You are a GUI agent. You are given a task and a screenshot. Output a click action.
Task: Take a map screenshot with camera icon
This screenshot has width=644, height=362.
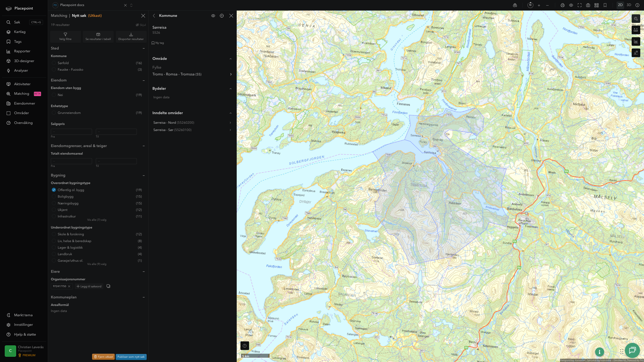pyautogui.click(x=588, y=5)
